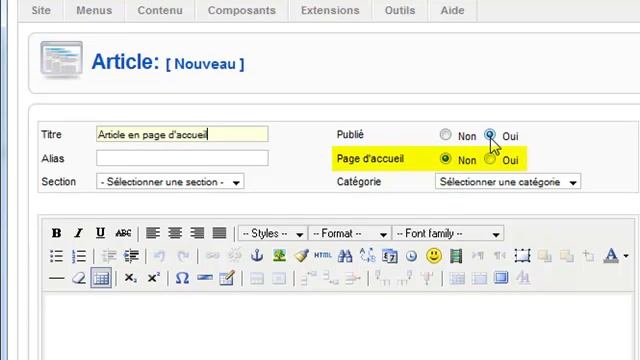Open the Contenu menu

(160, 10)
